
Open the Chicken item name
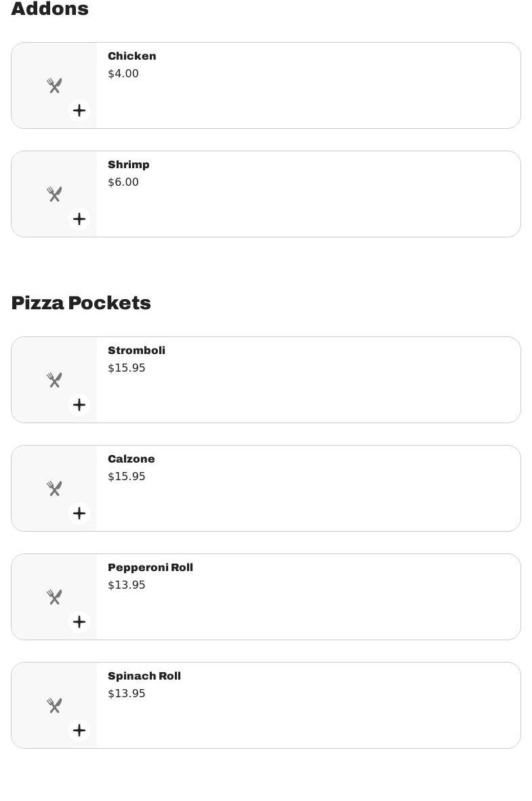pos(132,56)
